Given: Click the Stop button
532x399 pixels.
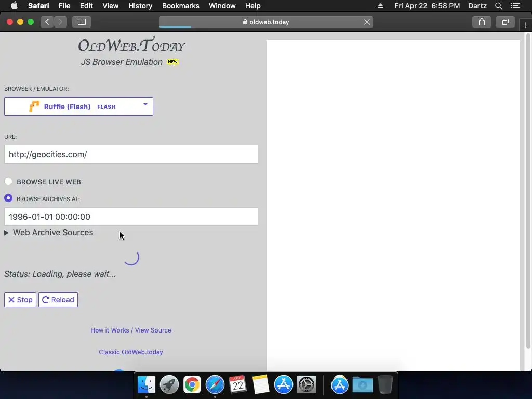Looking at the screenshot, I should [20, 300].
